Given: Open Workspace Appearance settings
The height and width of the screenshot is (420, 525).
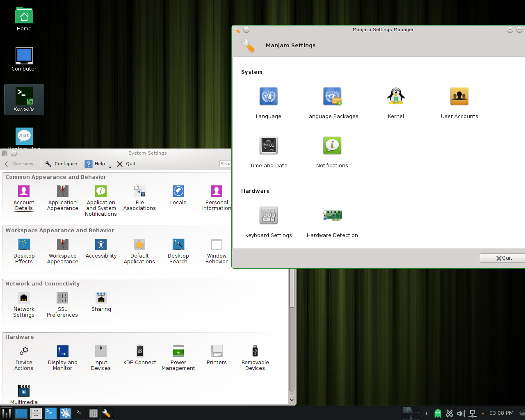Looking at the screenshot, I should click(x=63, y=251).
